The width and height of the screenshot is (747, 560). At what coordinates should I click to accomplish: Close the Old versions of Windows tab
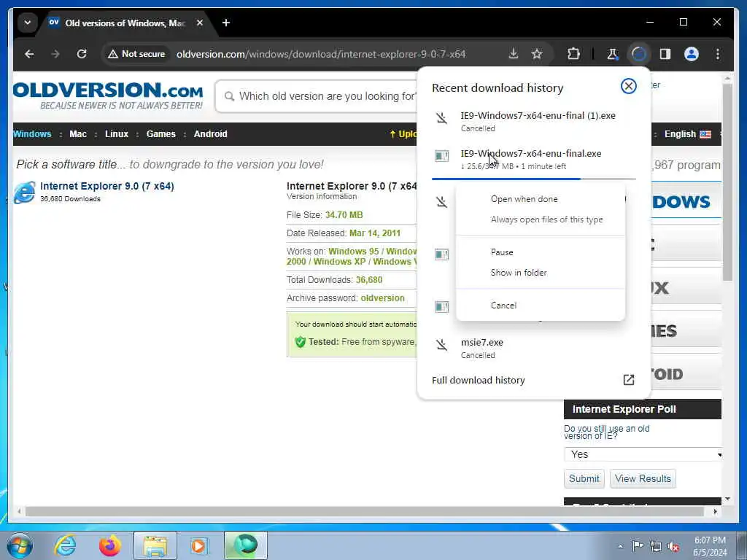(200, 23)
